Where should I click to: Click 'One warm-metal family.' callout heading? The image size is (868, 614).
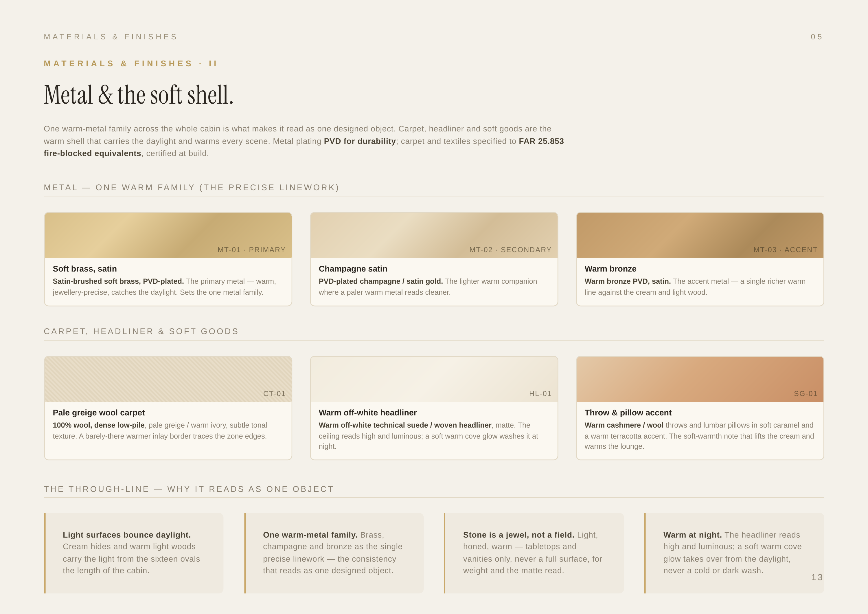(310, 535)
